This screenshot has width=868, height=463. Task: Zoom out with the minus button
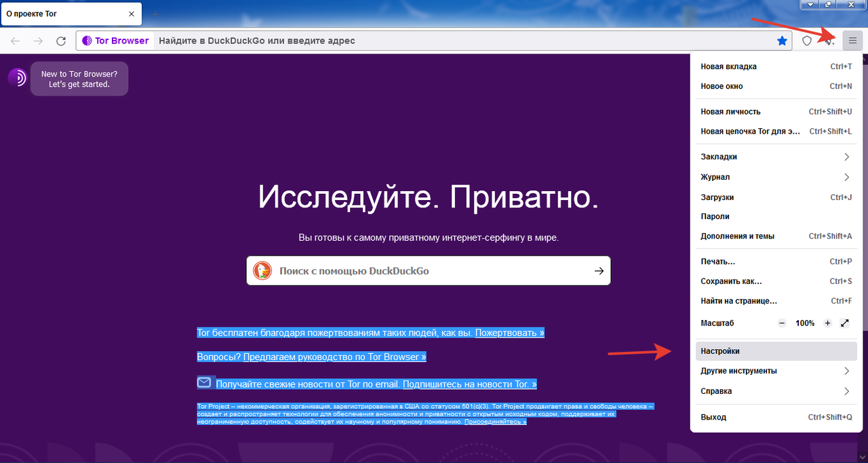point(782,323)
